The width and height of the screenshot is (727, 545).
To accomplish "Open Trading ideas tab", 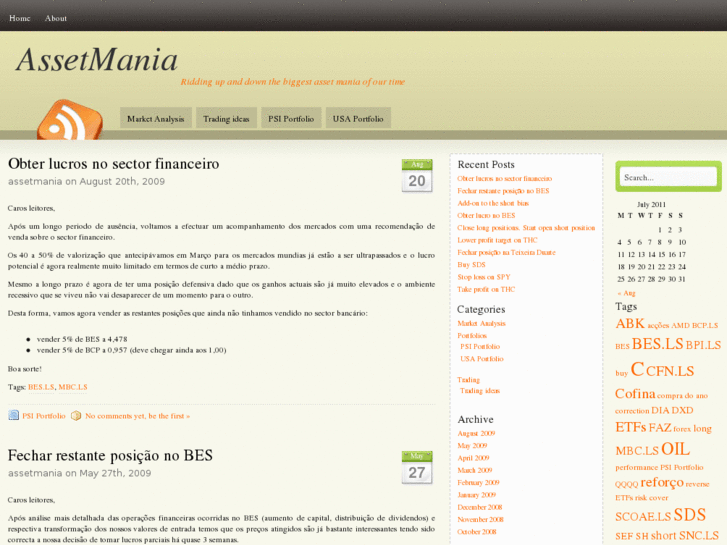I will coord(226,118).
